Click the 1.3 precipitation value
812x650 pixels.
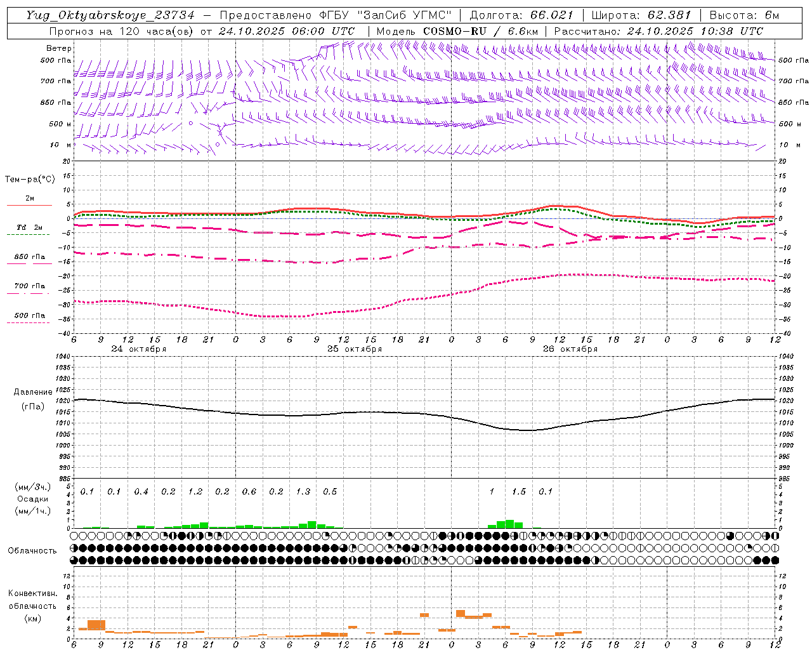coord(303,492)
